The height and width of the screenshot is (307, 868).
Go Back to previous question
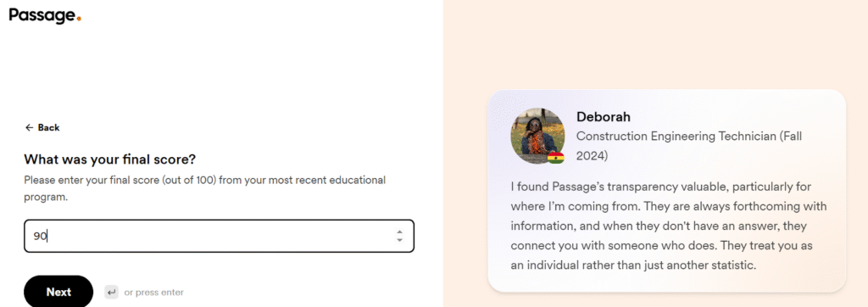coord(42,127)
